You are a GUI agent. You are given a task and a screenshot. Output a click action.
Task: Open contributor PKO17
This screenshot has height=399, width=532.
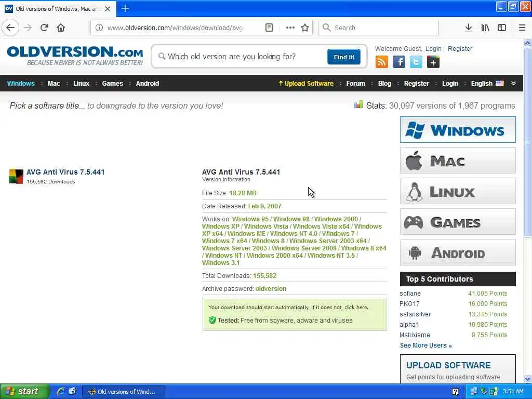point(409,304)
